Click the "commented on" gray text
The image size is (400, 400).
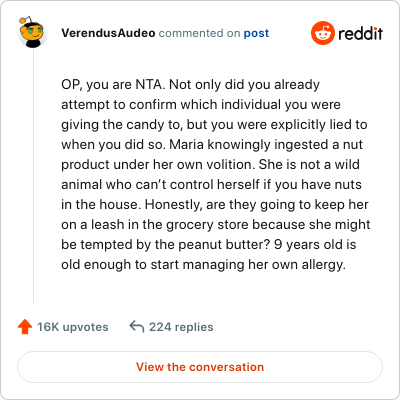point(199,33)
